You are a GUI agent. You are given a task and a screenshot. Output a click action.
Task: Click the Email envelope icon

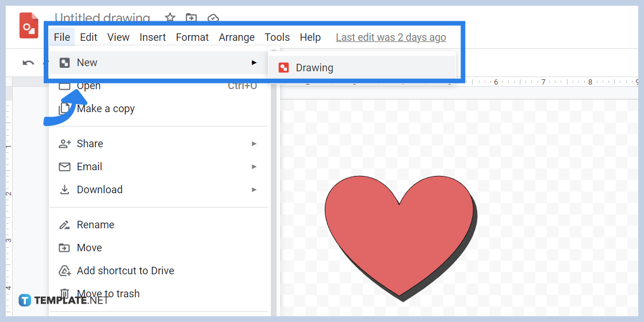coord(64,167)
